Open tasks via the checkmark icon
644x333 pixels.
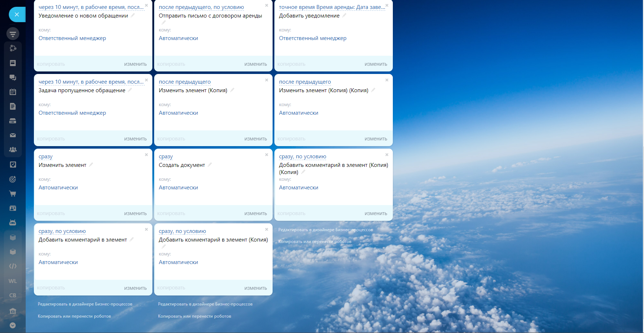point(13,165)
